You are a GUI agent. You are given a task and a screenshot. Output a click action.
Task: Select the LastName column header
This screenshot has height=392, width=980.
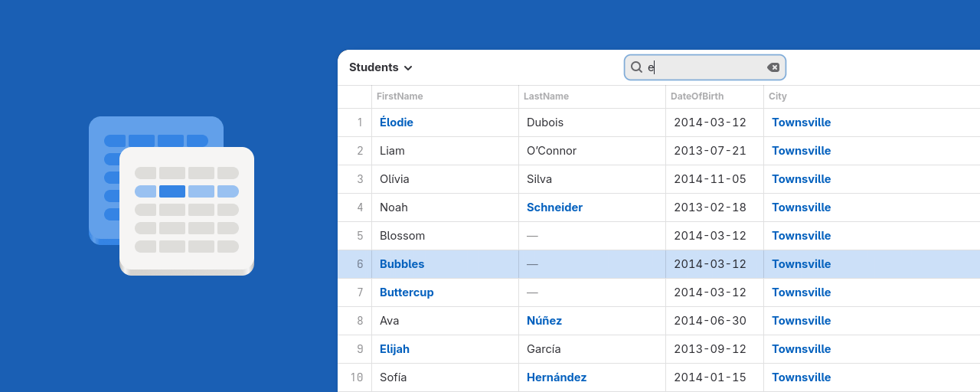546,96
